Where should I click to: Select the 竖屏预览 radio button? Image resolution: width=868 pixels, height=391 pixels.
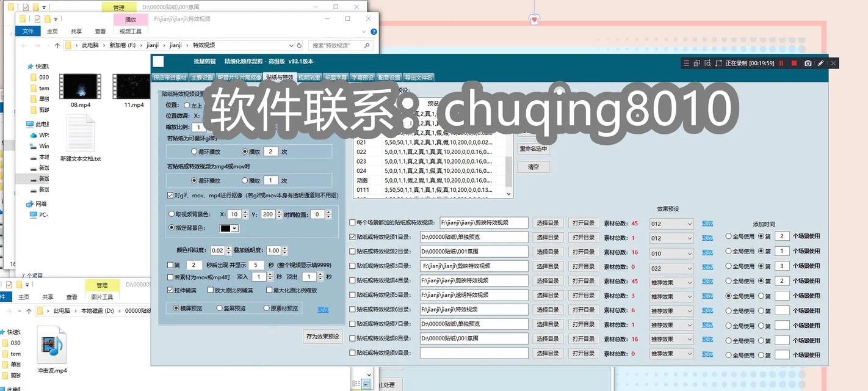pos(219,309)
